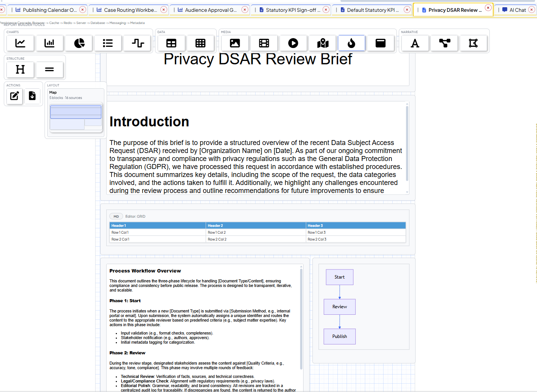The height and width of the screenshot is (392, 537).
Task: Select the video playback media icon
Action: point(293,43)
